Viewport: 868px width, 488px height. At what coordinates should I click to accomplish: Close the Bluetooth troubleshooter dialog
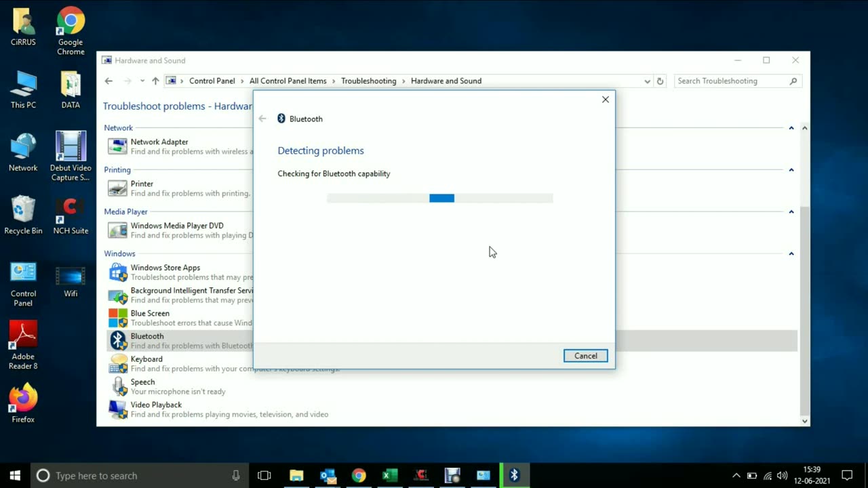pos(606,100)
